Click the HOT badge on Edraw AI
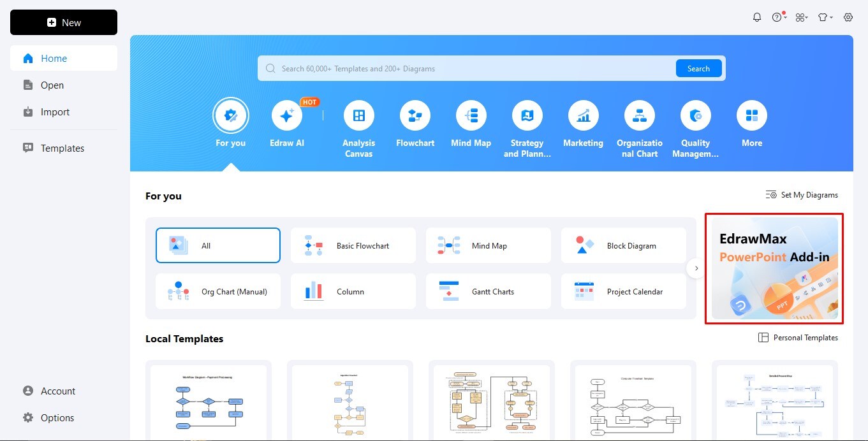868x441 pixels. pos(310,102)
